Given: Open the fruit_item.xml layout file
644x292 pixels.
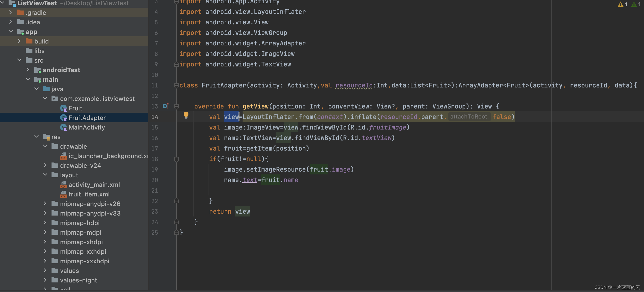Looking at the screenshot, I should click(x=89, y=194).
